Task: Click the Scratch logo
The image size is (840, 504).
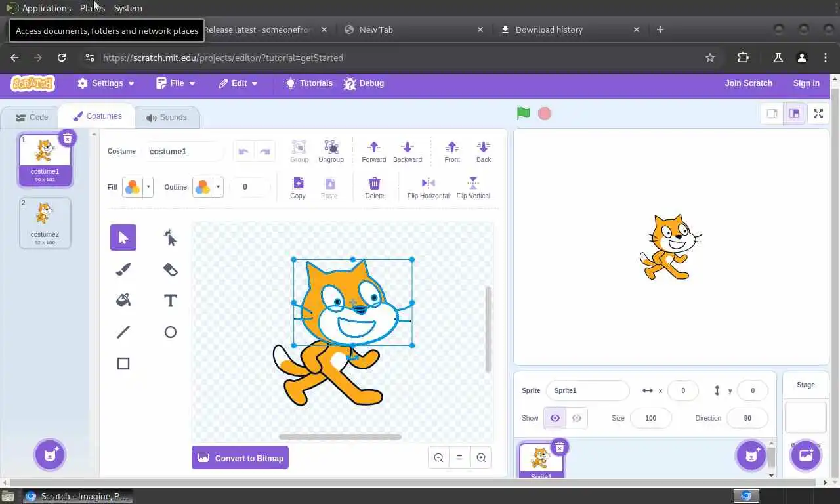Action: (x=33, y=83)
